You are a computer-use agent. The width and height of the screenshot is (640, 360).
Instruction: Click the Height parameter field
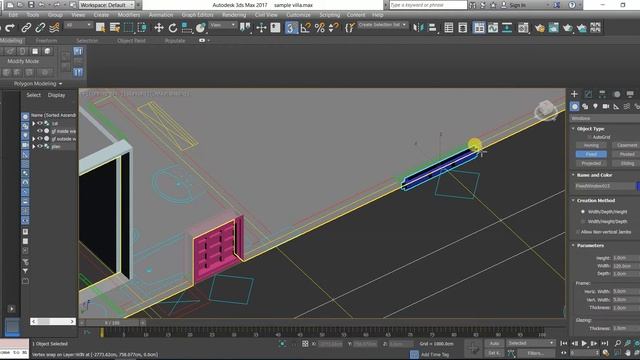point(626,258)
